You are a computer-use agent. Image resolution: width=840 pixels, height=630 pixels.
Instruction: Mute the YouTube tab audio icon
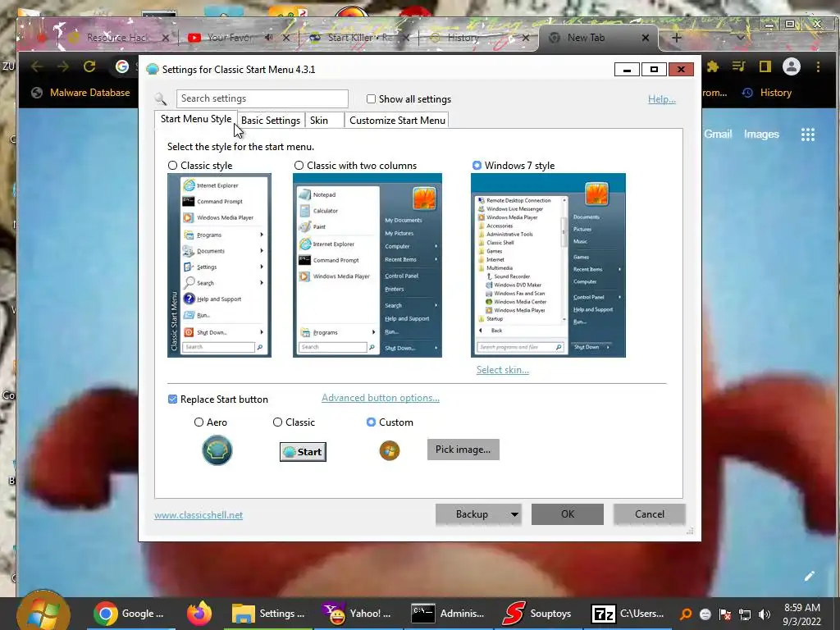[268, 38]
